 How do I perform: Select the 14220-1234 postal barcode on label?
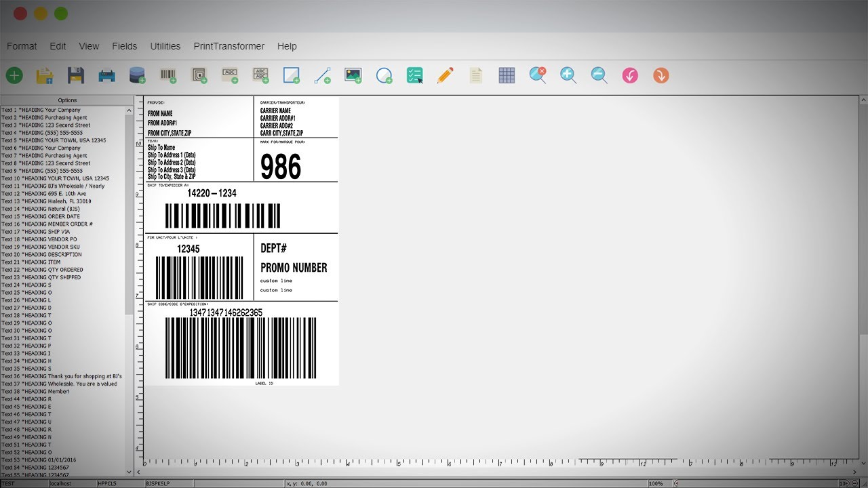click(222, 216)
